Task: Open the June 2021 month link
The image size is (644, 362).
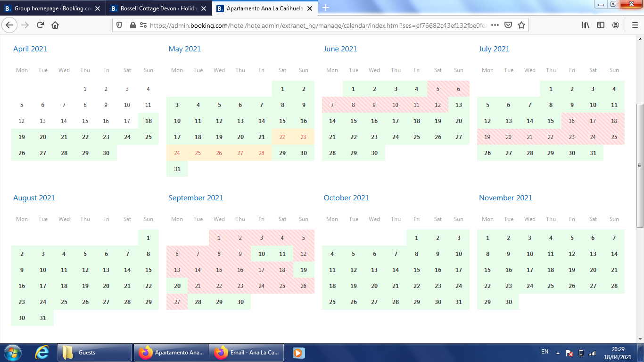Action: 340,49
